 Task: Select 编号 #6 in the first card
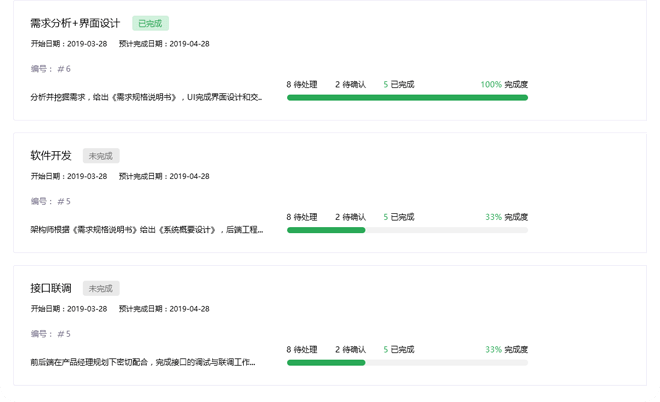[51, 69]
